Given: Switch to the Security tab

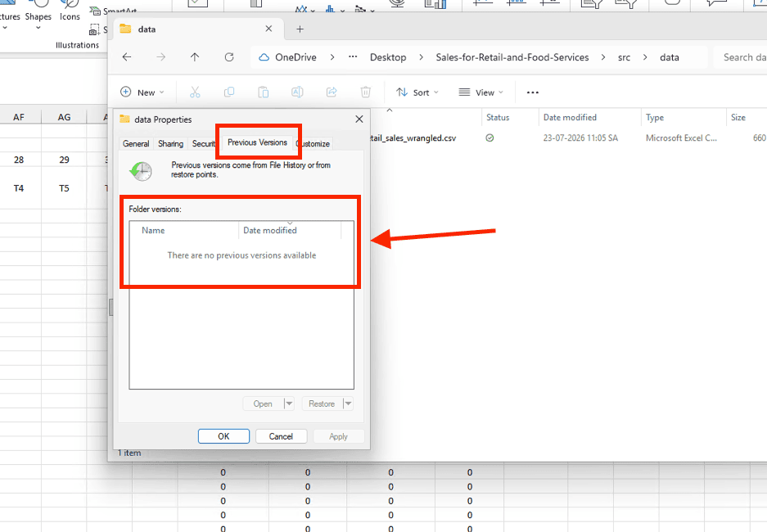Looking at the screenshot, I should point(204,144).
